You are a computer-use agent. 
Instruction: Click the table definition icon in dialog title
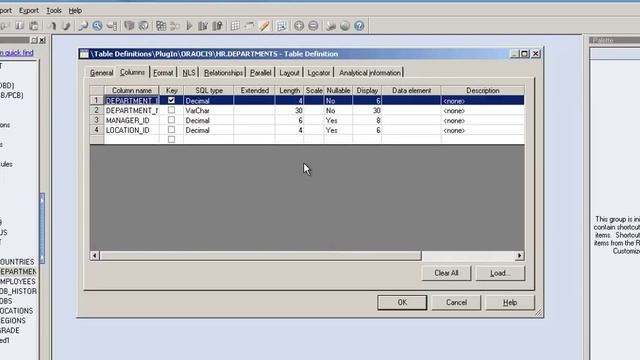[x=84, y=54]
